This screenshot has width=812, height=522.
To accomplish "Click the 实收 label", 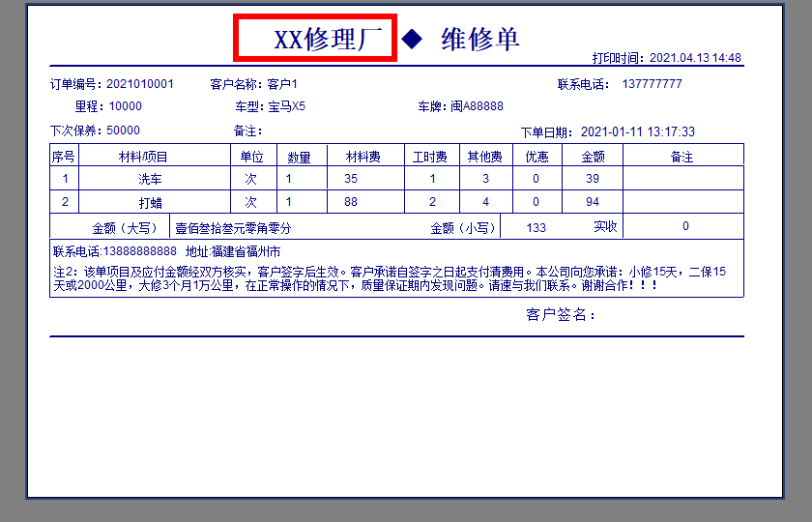I will pos(605,226).
